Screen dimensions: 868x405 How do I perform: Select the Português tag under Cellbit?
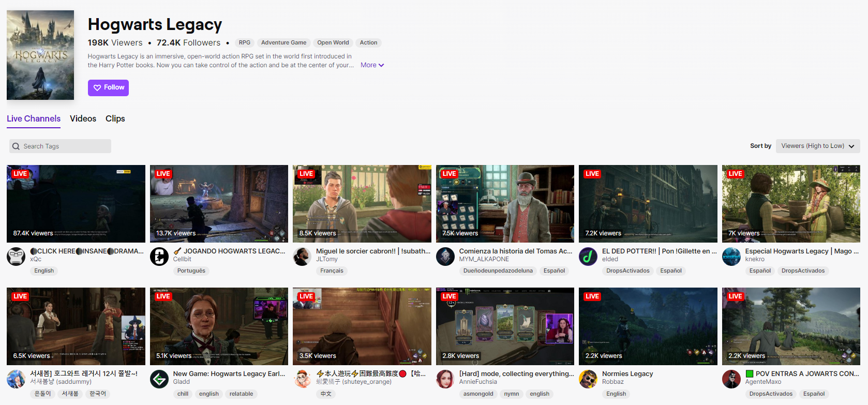point(191,271)
